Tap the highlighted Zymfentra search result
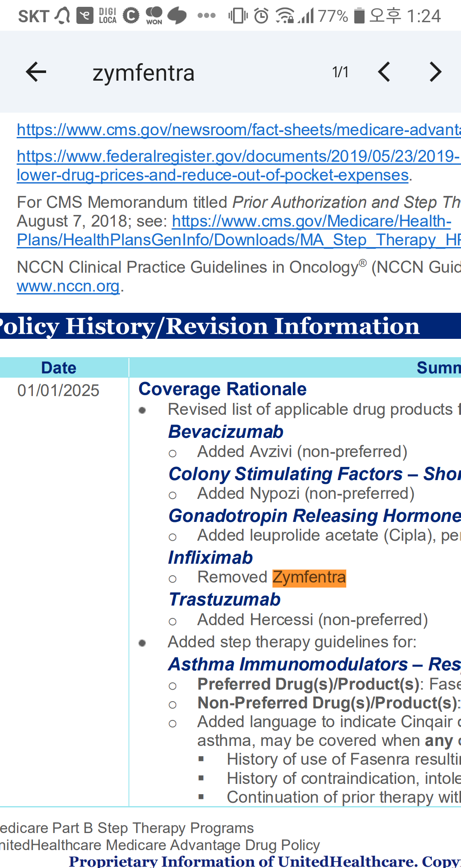This screenshot has width=461, height=868. pyautogui.click(x=309, y=577)
